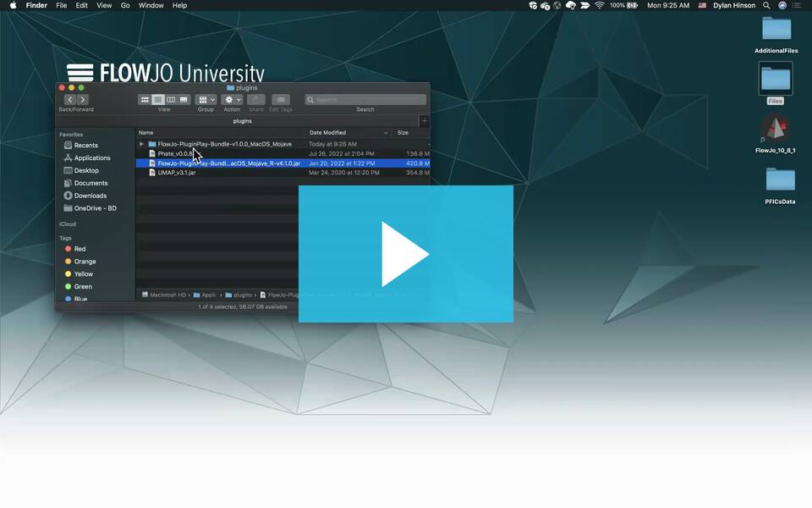Click Macintosh HD in the path bar

[x=163, y=295]
